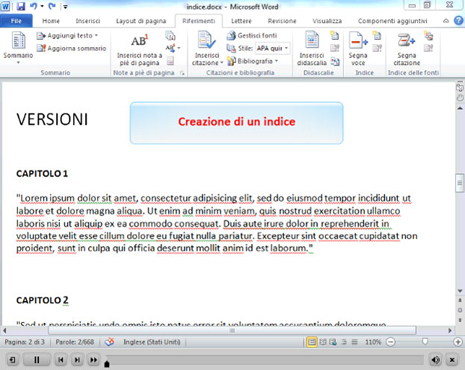
Task: Select Web Layout view button
Action: [333, 342]
